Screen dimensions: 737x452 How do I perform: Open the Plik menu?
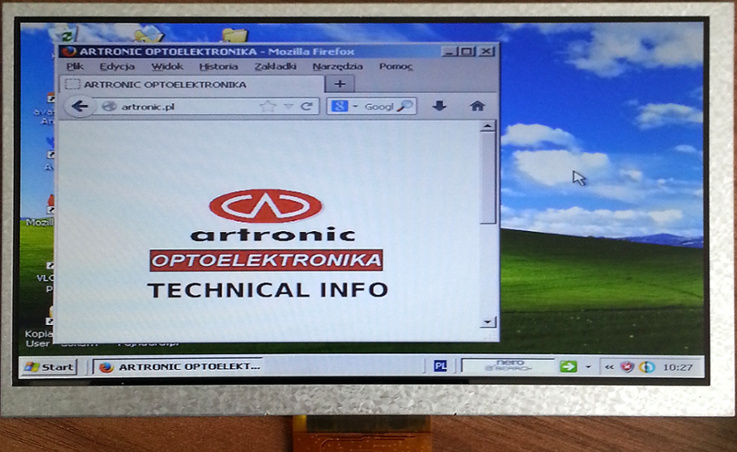click(x=75, y=66)
